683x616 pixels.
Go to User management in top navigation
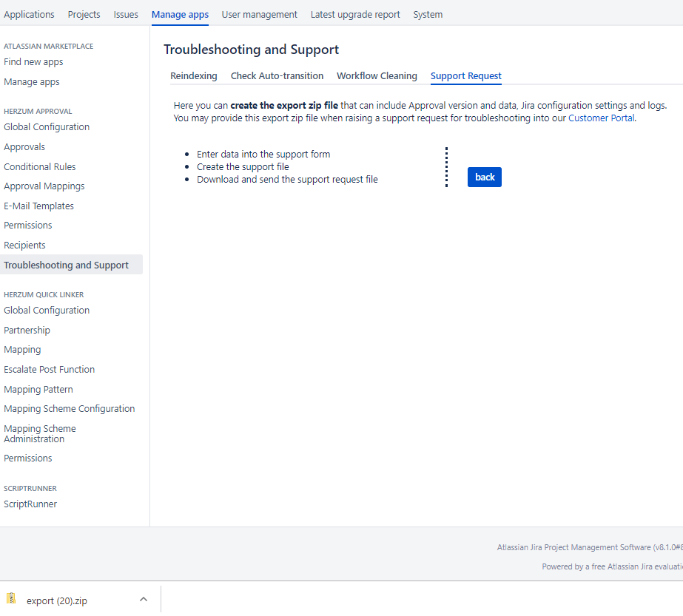(259, 14)
